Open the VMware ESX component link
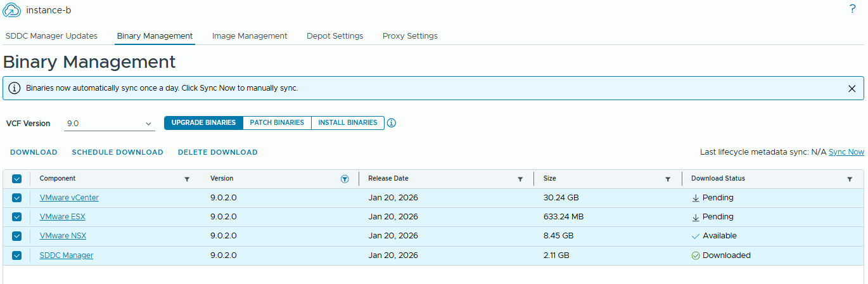Screen dimensions: 868x284 [x=62, y=217]
